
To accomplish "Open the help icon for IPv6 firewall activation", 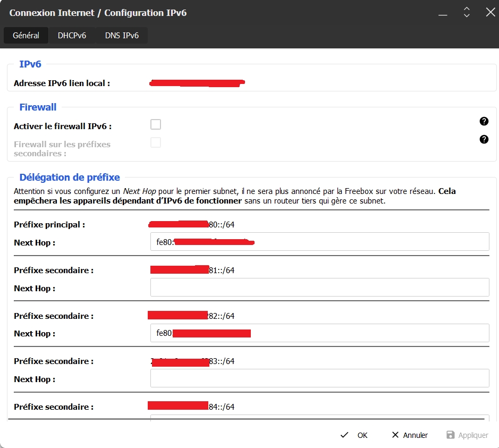I will point(484,121).
